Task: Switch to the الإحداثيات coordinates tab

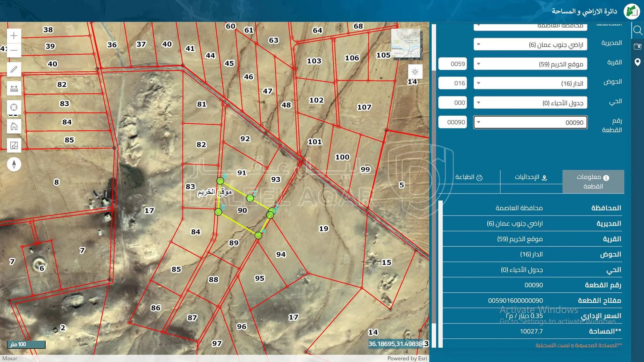Action: pyautogui.click(x=531, y=177)
